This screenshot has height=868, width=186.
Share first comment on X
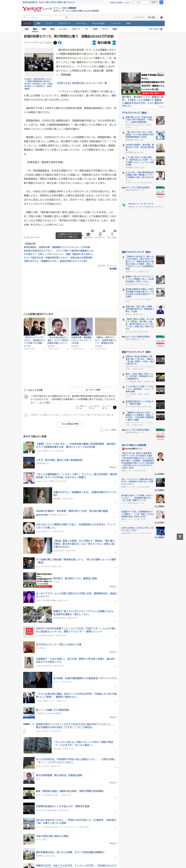[114, 407]
